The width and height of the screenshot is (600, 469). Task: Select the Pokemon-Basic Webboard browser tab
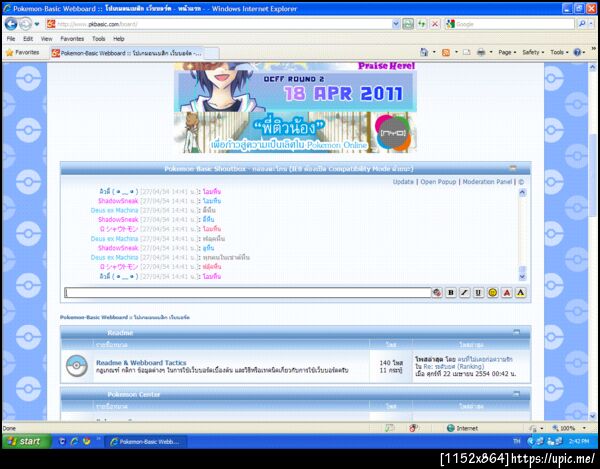pyautogui.click(x=127, y=53)
